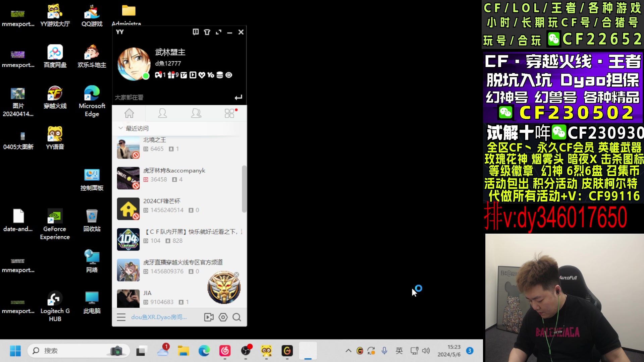644x362 pixels.
Task: Open Task View on the taskbar
Action: [x=141, y=351]
